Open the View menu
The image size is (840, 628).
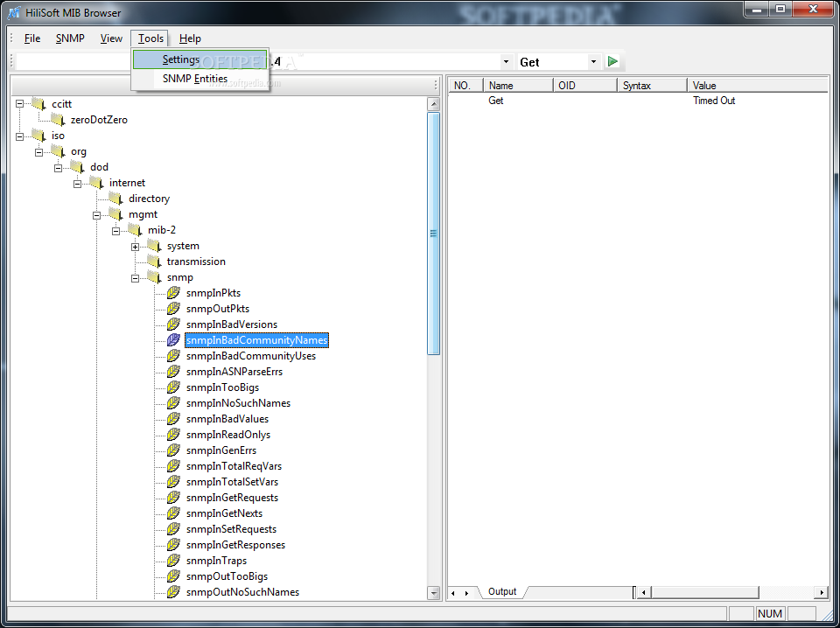click(x=111, y=38)
